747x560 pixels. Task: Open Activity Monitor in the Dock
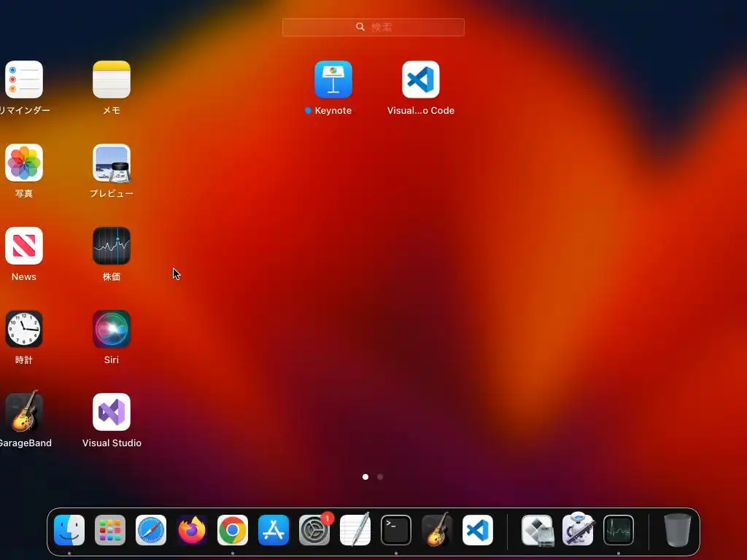[x=619, y=530]
